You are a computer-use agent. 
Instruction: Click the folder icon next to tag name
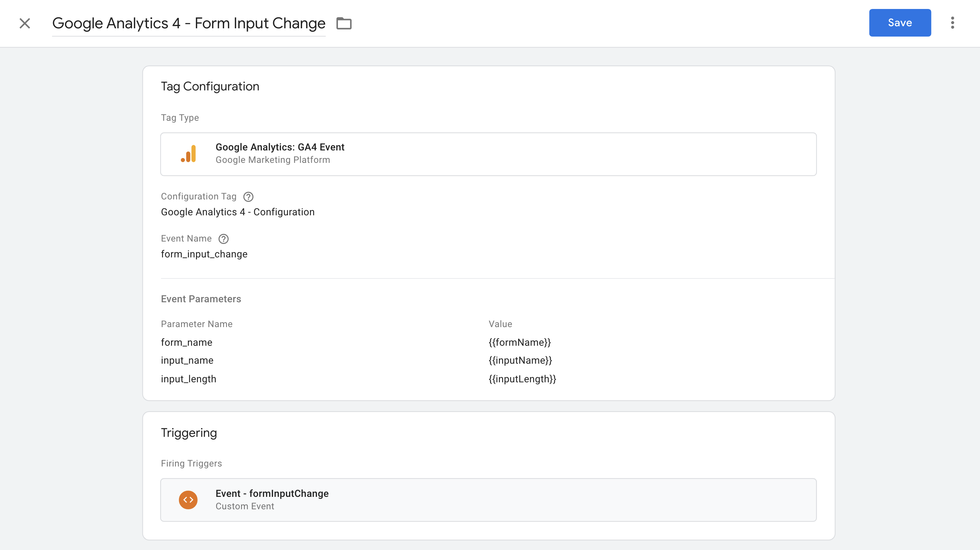tap(344, 23)
